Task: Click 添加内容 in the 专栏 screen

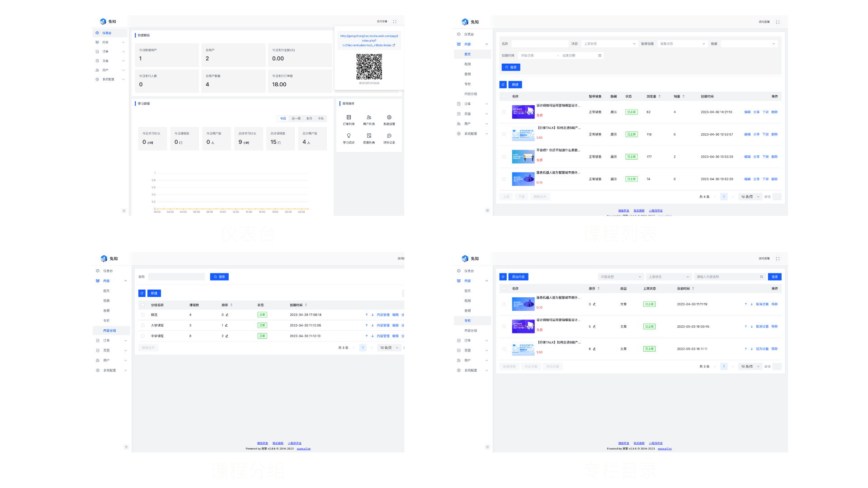Action: coord(519,277)
